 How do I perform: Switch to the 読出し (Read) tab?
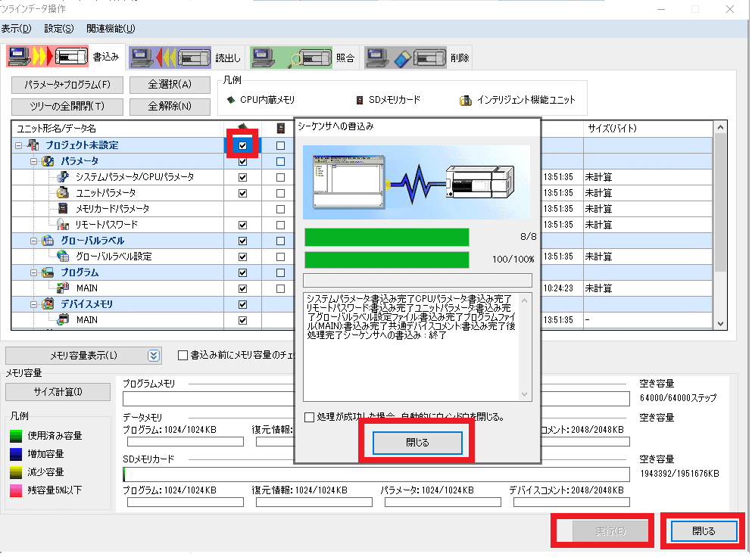coord(186,57)
